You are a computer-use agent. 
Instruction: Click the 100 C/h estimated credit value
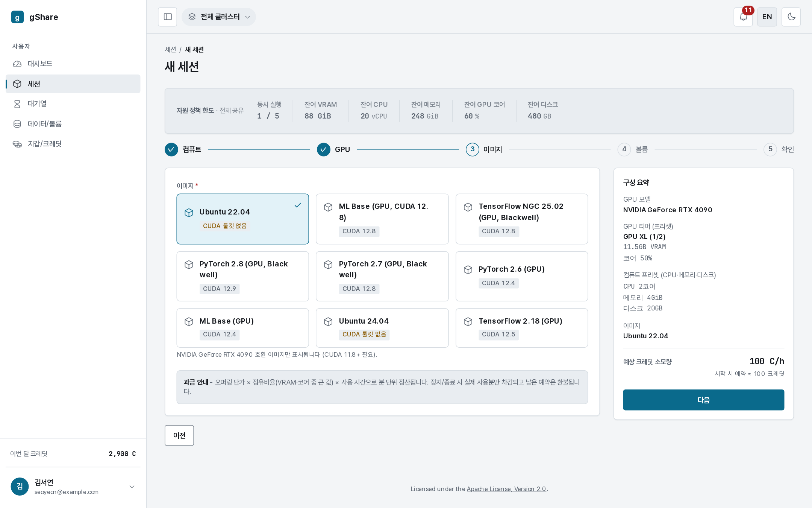click(767, 361)
